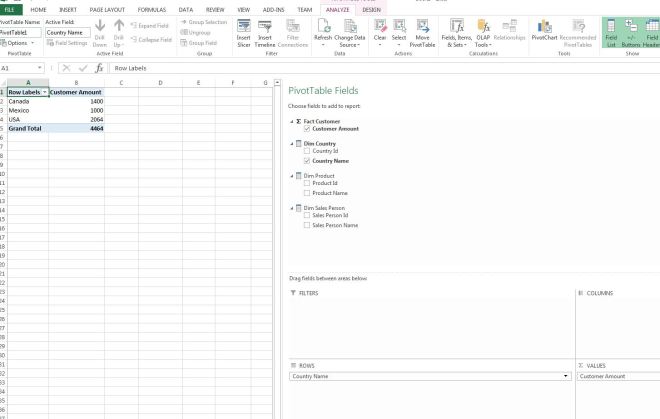Switch to the DESIGN ribbon tab

[371, 9]
